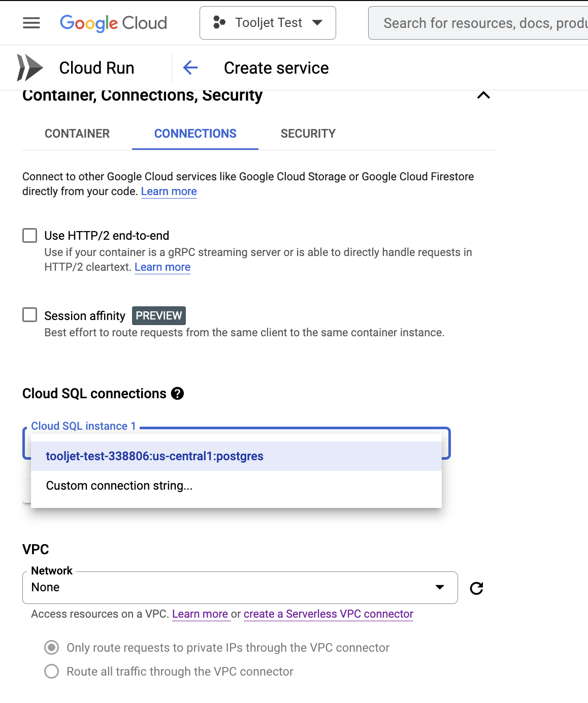Click the back arrow next to Create service
The image size is (588, 703).
190,68
